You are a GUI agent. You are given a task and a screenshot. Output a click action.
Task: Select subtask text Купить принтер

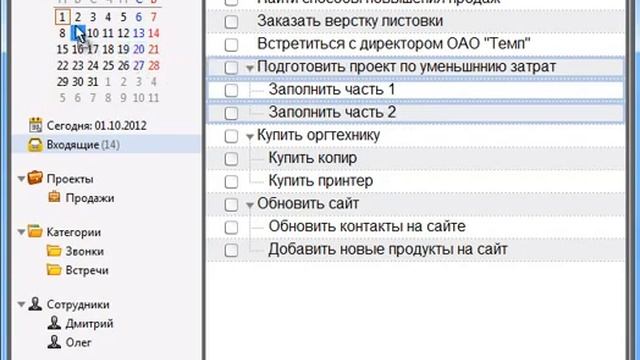(x=320, y=181)
